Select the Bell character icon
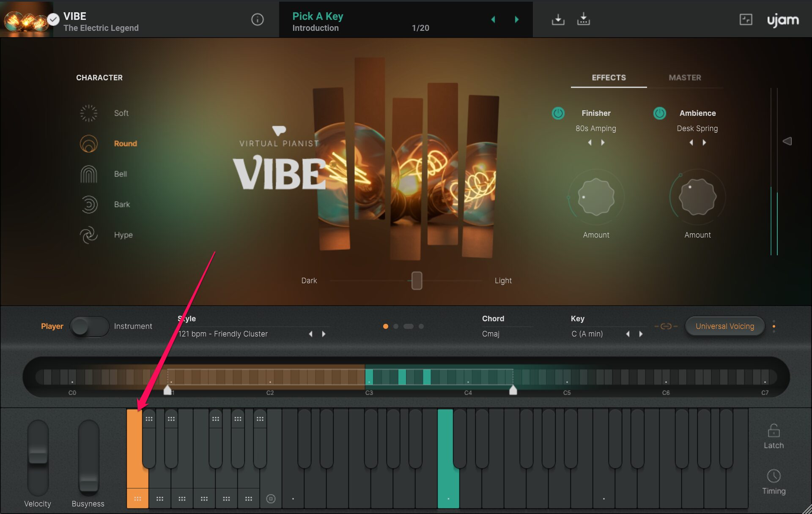This screenshot has height=514, width=812. coord(89,174)
